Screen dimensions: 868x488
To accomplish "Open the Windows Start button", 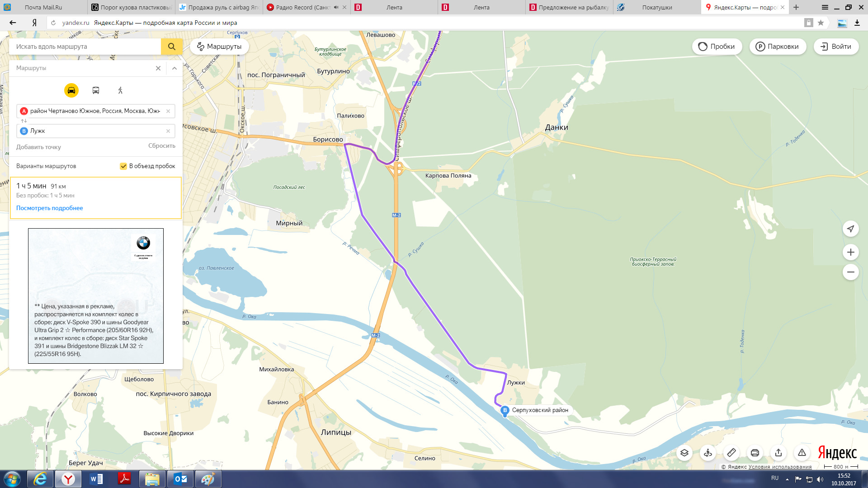I will point(12,479).
